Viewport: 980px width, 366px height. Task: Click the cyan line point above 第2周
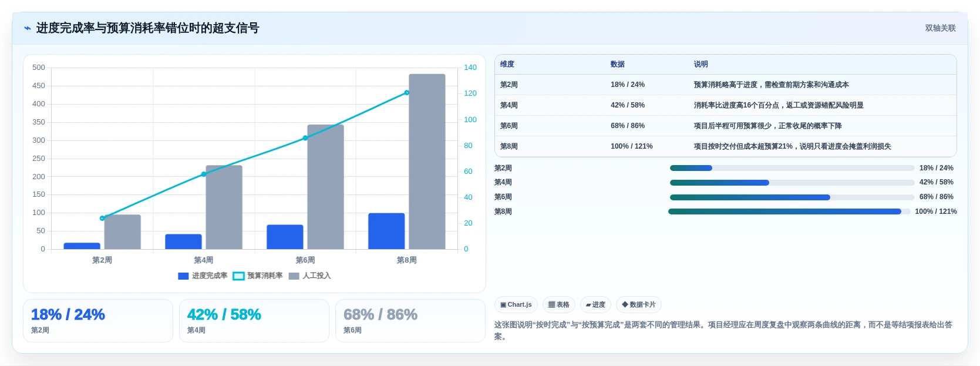(x=102, y=218)
